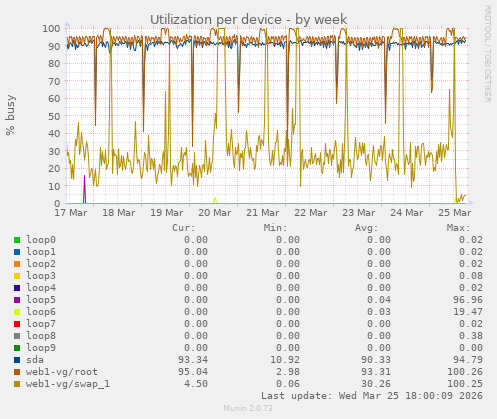Select the loop5 legend label
The width and height of the screenshot is (497, 419).
(41, 300)
